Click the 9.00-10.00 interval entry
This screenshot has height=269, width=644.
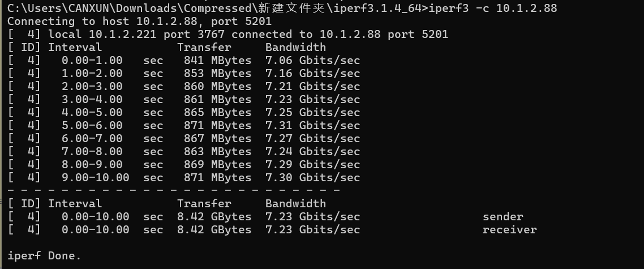[95, 178]
